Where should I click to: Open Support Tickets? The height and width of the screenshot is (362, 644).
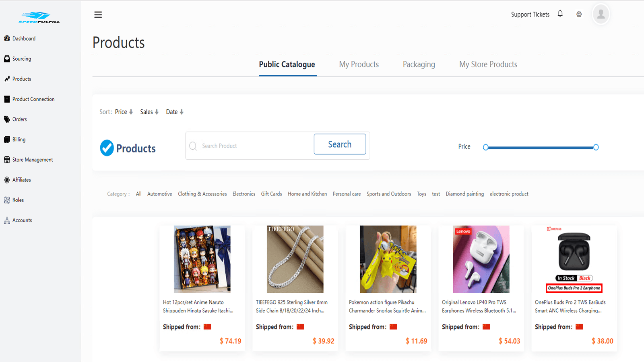click(x=530, y=14)
